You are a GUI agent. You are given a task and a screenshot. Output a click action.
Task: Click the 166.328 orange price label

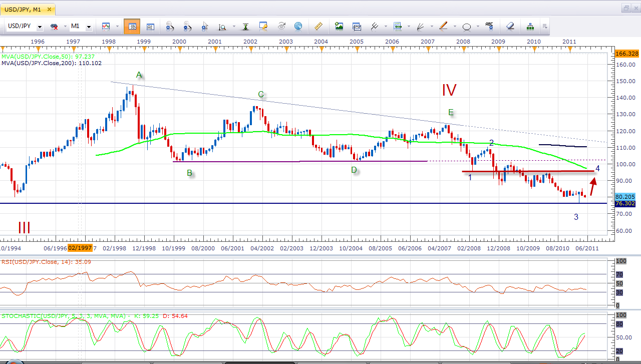coord(626,53)
